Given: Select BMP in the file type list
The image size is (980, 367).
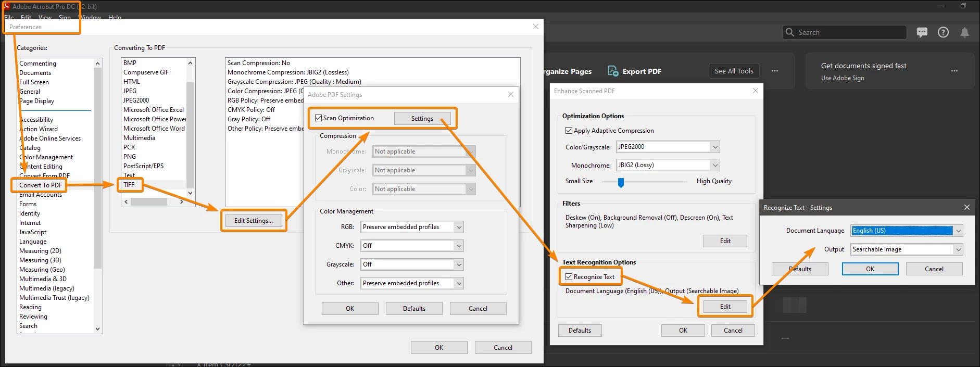Looking at the screenshot, I should [130, 63].
